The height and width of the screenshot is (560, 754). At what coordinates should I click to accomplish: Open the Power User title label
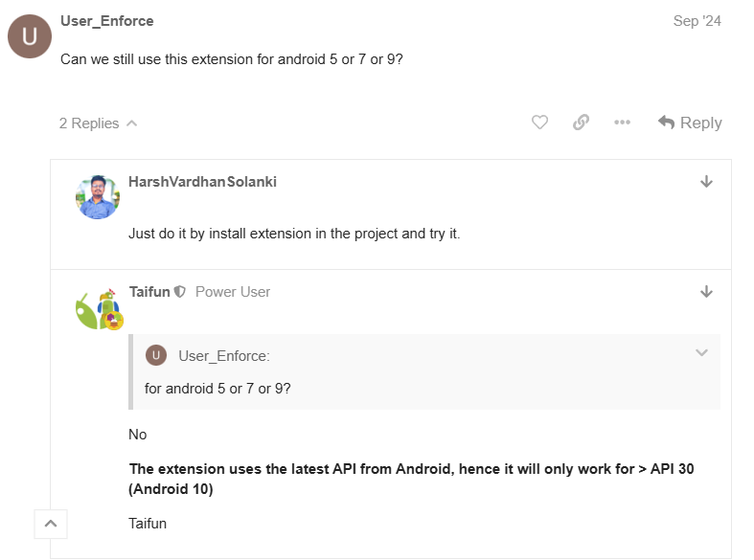233,292
